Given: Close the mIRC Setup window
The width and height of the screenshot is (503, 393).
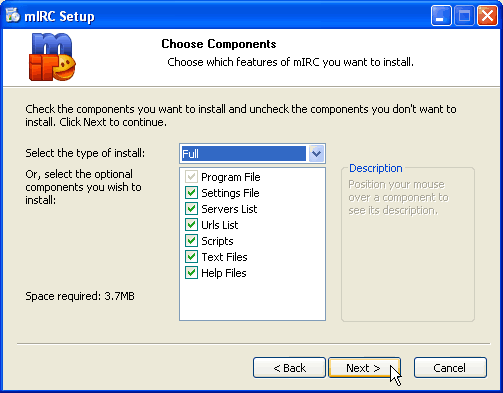Looking at the screenshot, I should click(487, 15).
